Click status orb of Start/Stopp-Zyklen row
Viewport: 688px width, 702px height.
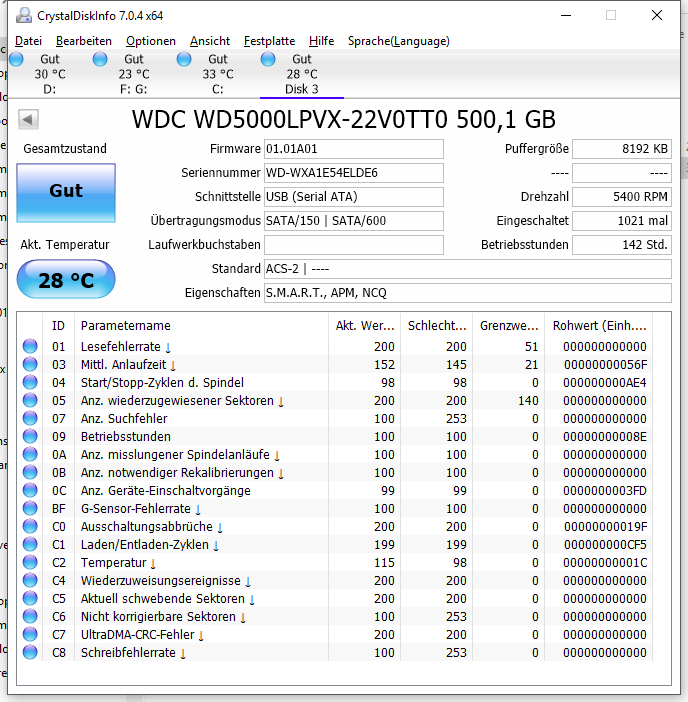pyautogui.click(x=30, y=382)
